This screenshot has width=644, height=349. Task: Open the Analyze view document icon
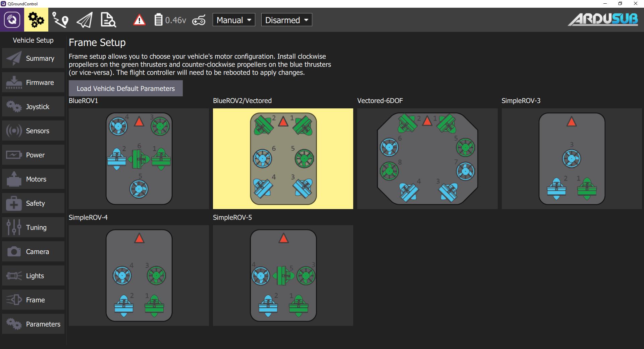[x=108, y=20]
